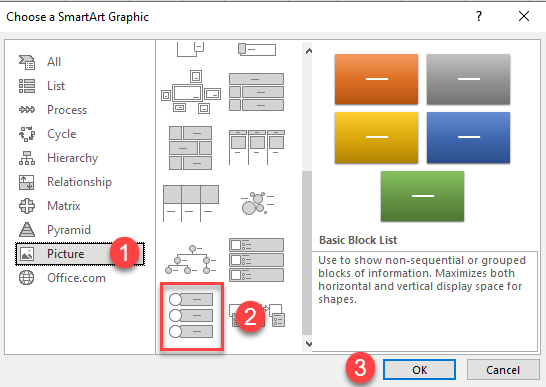Confirm with the OK button
Viewport: 546px width, 387px height.
(419, 370)
